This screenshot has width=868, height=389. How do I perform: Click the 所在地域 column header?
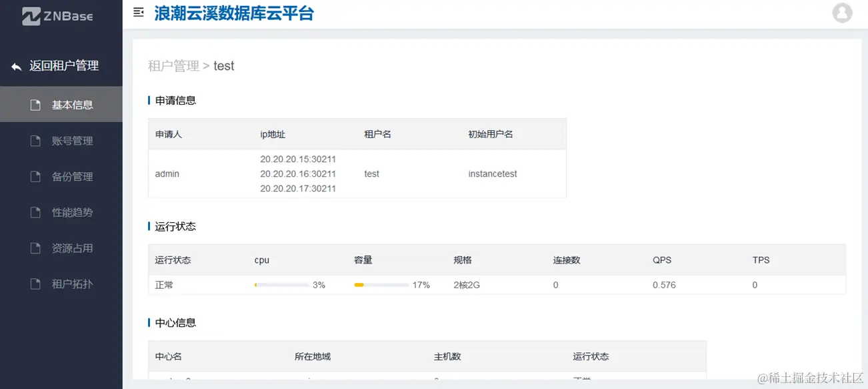pos(313,356)
